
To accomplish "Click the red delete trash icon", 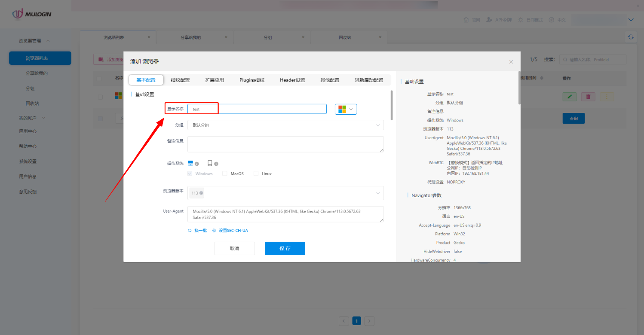I will (x=588, y=97).
